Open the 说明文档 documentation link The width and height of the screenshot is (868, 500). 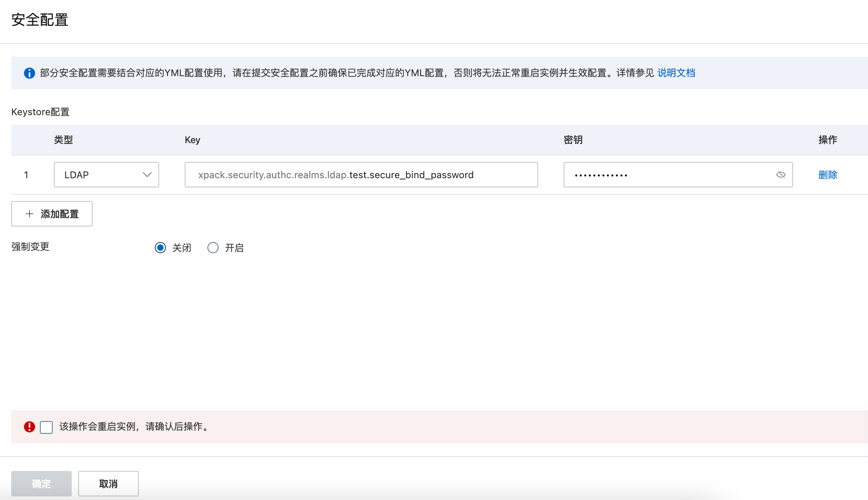click(x=676, y=73)
